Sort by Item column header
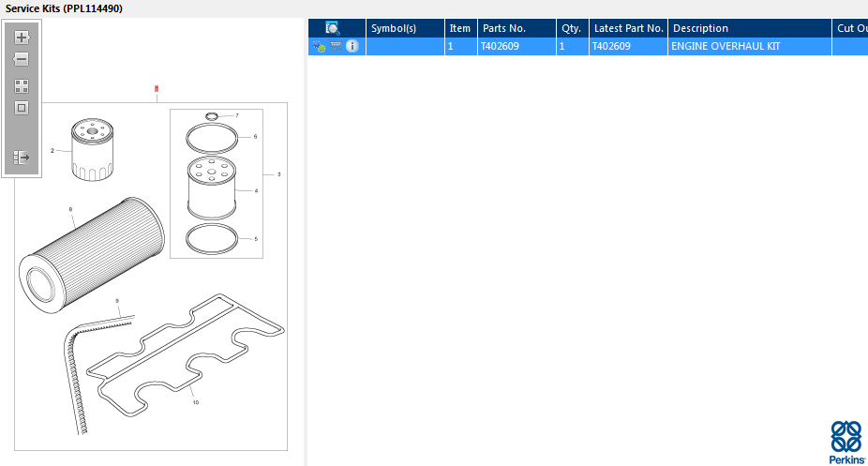868x466 pixels. (460, 28)
